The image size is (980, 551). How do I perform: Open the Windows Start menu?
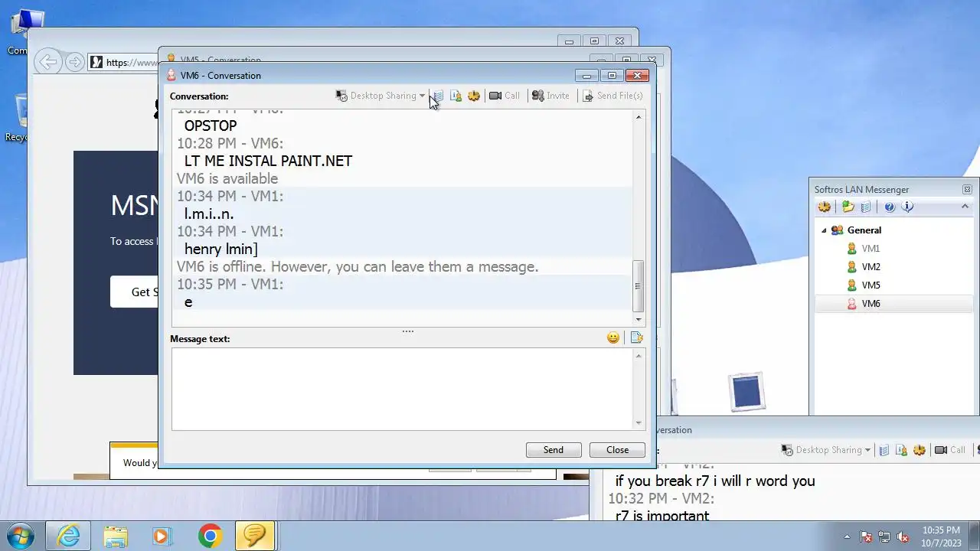click(21, 535)
